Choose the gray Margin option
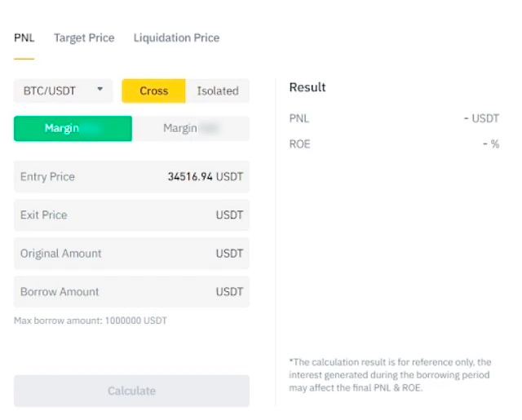Screen dimensions: 522x420 coord(191,128)
